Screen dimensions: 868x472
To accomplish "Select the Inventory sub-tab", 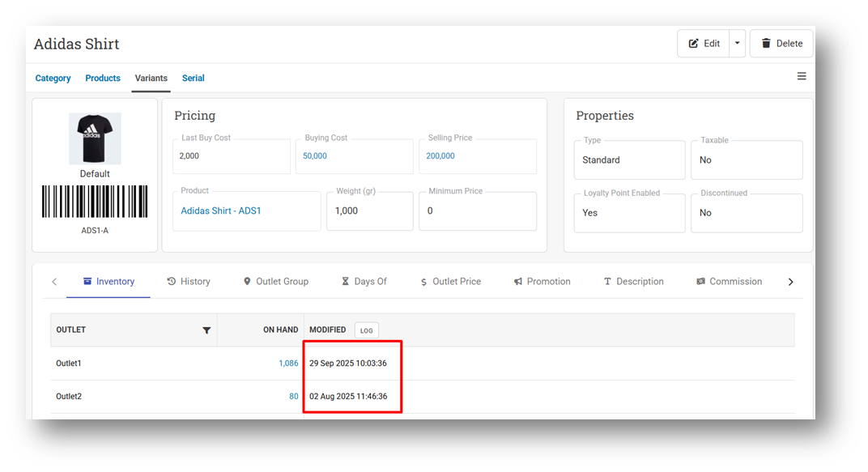I will (x=108, y=282).
